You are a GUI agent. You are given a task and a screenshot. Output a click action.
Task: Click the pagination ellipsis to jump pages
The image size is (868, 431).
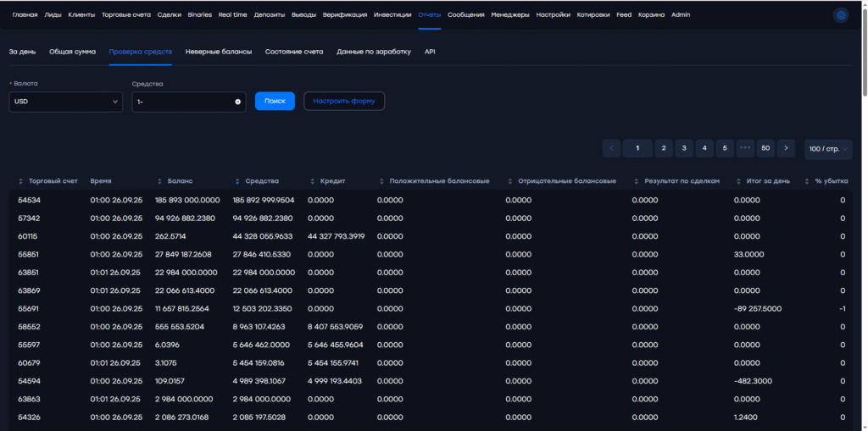tap(745, 148)
